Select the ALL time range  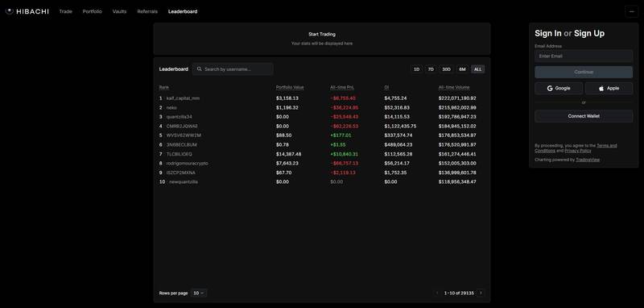point(477,69)
